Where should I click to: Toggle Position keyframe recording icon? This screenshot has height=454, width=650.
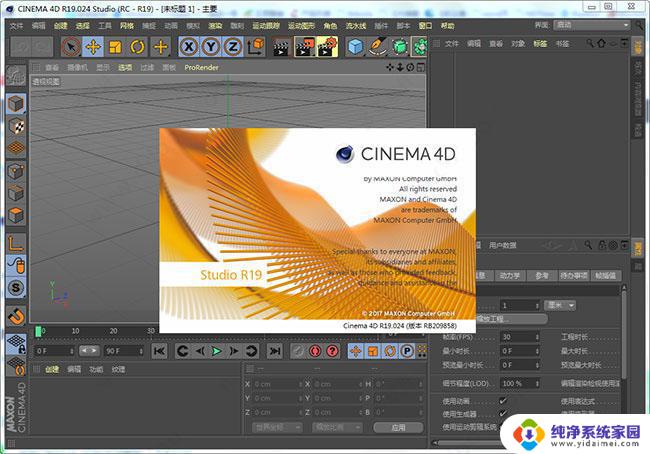coord(356,351)
